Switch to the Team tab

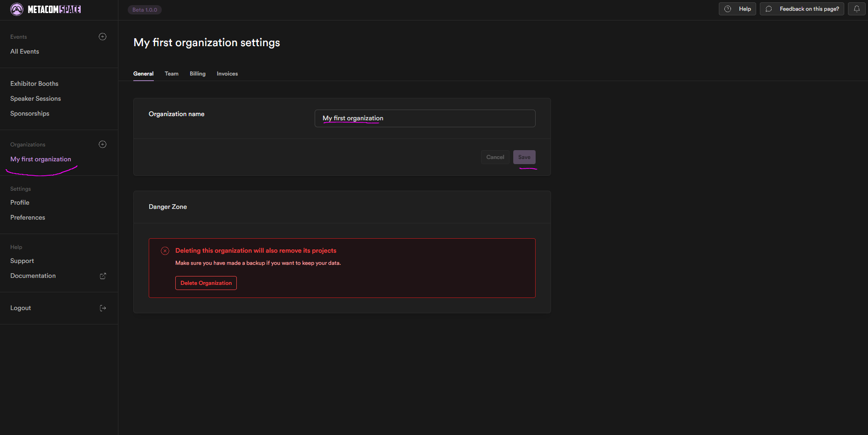[x=172, y=74]
